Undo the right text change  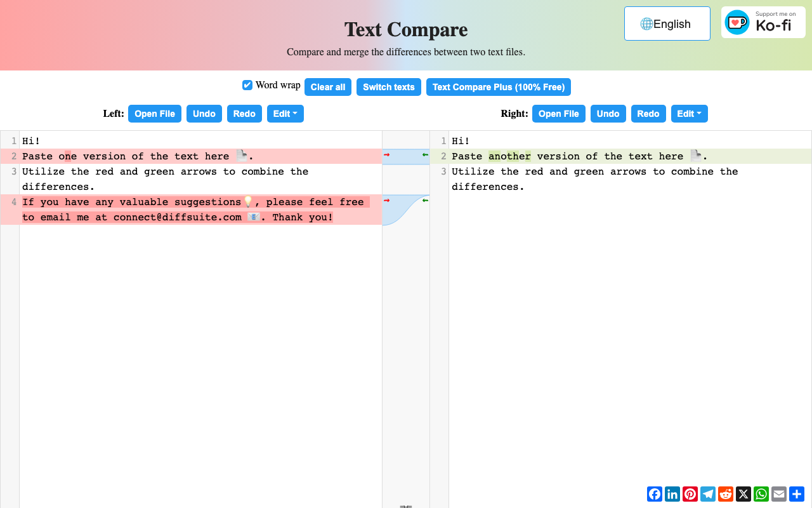pos(608,114)
